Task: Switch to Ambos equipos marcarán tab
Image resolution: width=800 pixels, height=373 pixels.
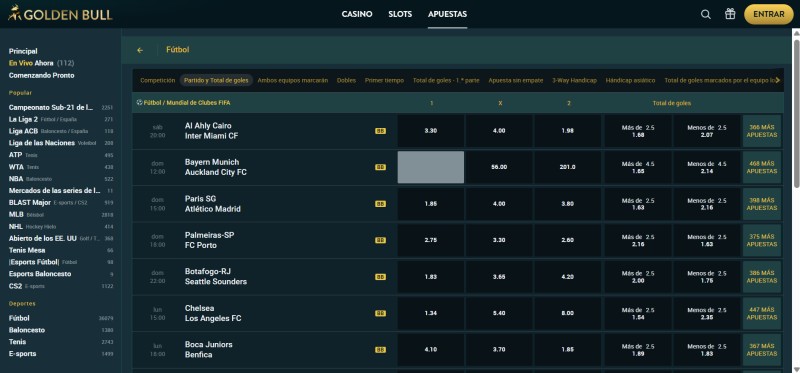Action: click(x=293, y=81)
